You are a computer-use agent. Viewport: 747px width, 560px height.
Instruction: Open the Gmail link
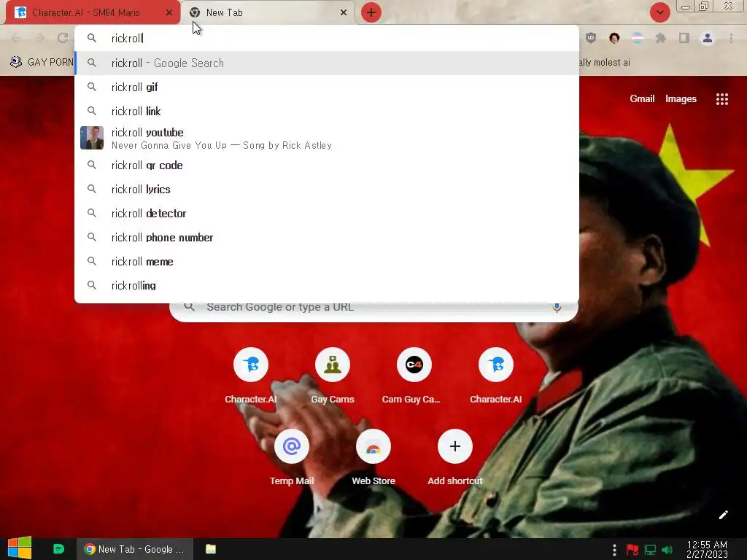click(x=642, y=98)
